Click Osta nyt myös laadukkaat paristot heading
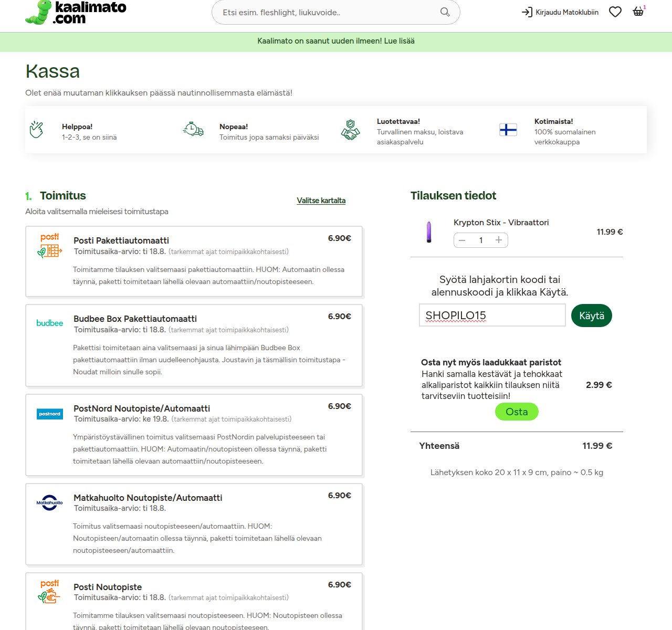 pos(491,362)
